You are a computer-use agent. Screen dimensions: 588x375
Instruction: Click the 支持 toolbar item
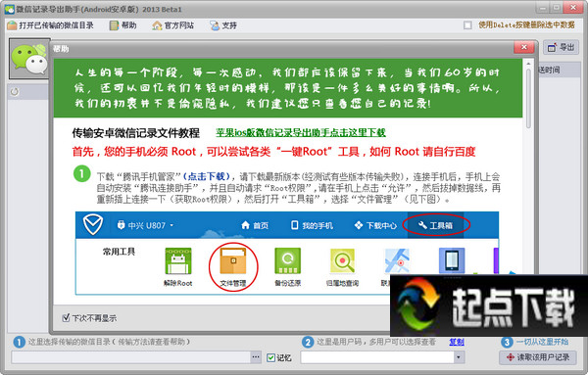click(223, 25)
